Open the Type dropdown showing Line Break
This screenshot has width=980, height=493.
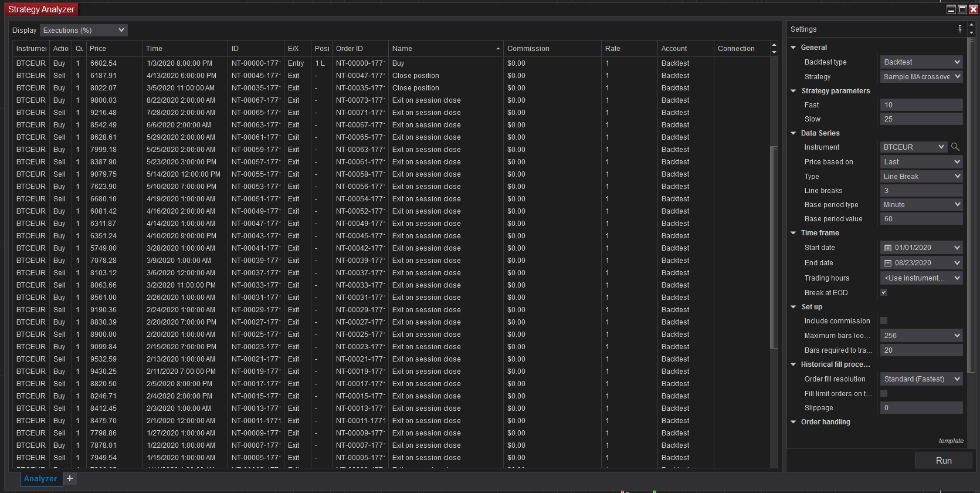pyautogui.click(x=921, y=176)
